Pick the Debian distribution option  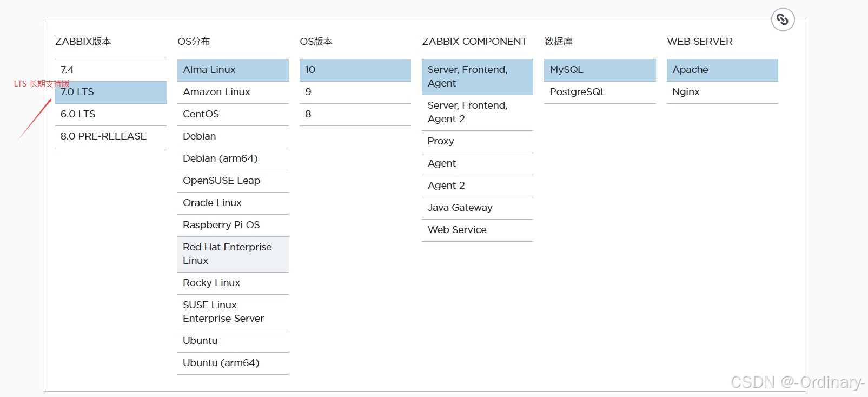[233, 136]
